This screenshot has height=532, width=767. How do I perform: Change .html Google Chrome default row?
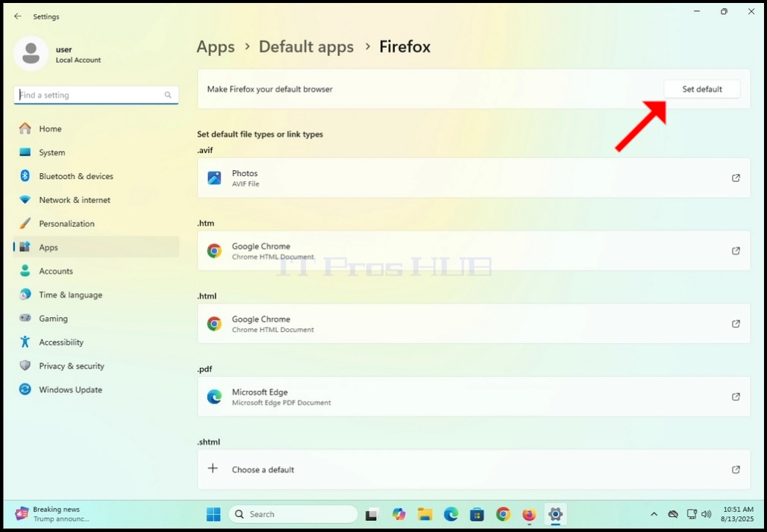(474, 323)
